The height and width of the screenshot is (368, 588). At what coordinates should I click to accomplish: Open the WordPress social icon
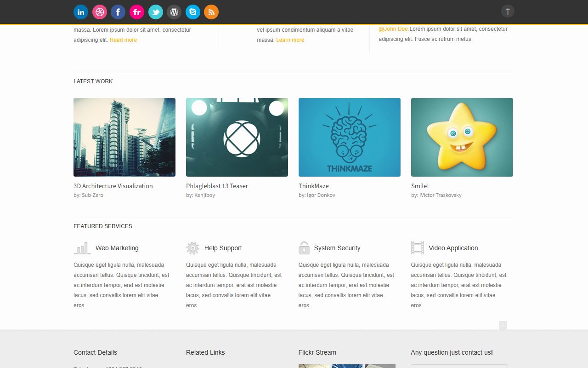(x=174, y=12)
